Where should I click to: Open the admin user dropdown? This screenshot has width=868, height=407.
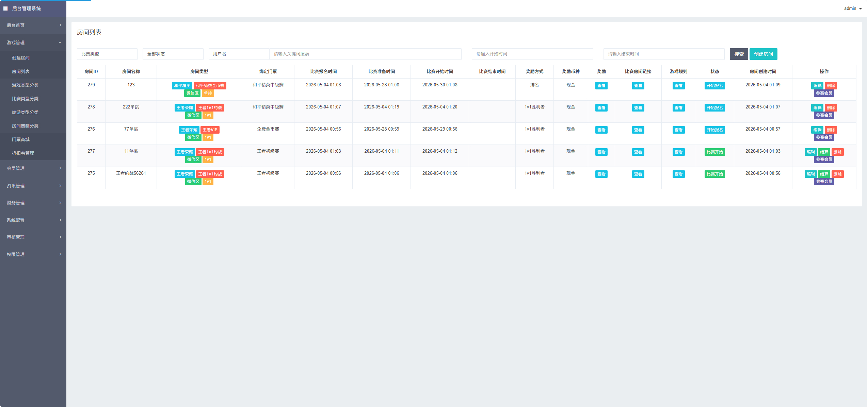click(x=853, y=9)
